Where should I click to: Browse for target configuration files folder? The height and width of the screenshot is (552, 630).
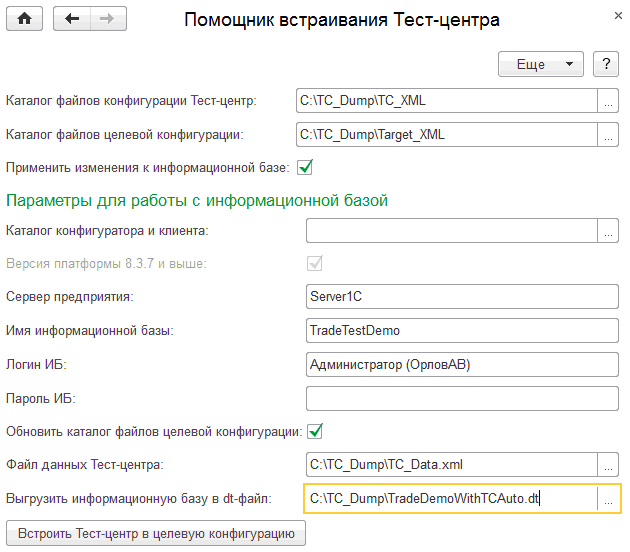tap(608, 134)
